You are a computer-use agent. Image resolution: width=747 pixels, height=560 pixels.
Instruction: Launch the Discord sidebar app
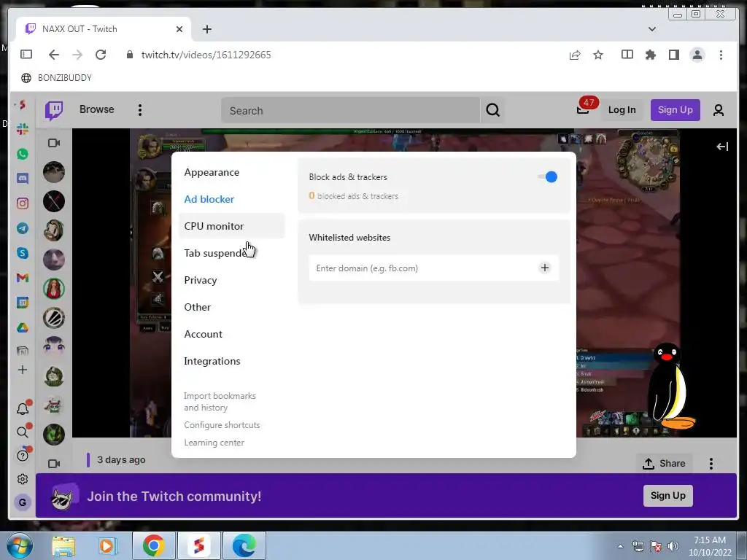click(x=23, y=179)
